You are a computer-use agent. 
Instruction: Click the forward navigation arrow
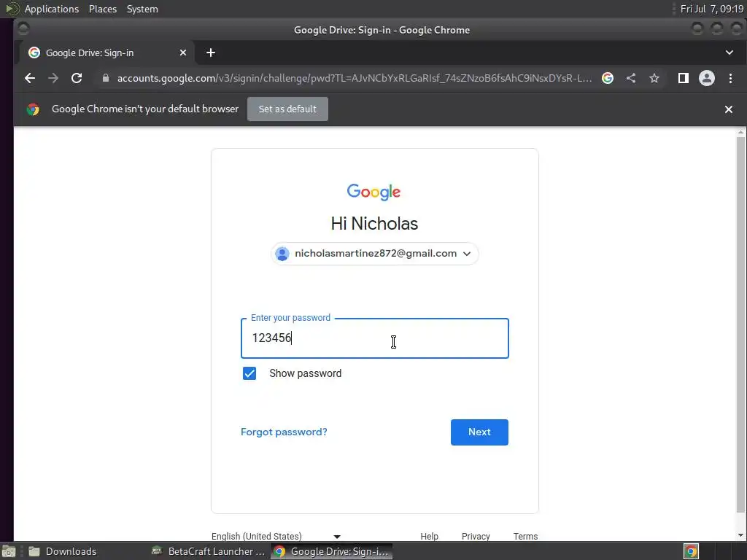coord(53,78)
